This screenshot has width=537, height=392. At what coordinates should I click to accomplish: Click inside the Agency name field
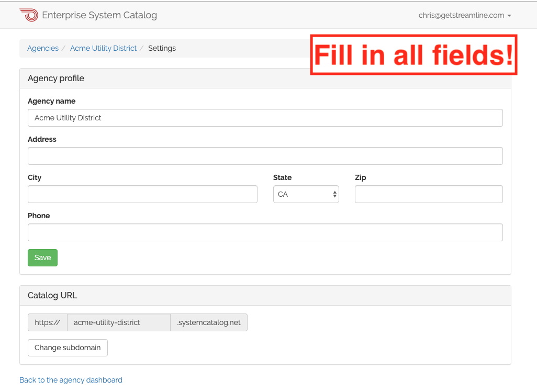click(265, 117)
